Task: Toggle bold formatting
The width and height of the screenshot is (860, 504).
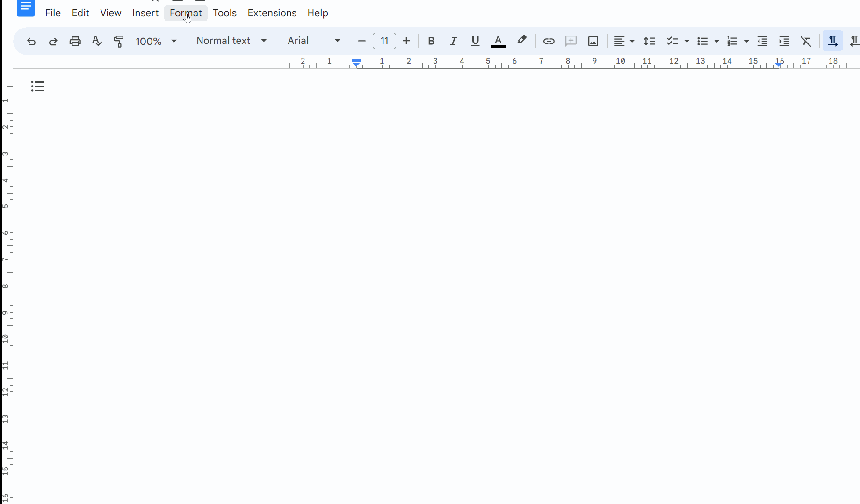Action: (431, 41)
